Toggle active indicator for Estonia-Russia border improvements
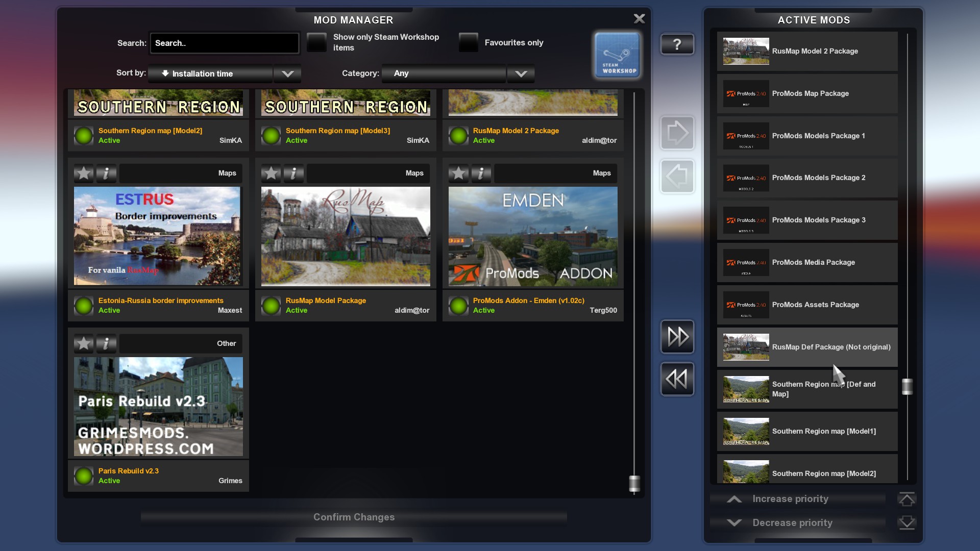The height and width of the screenshot is (551, 980). [84, 306]
